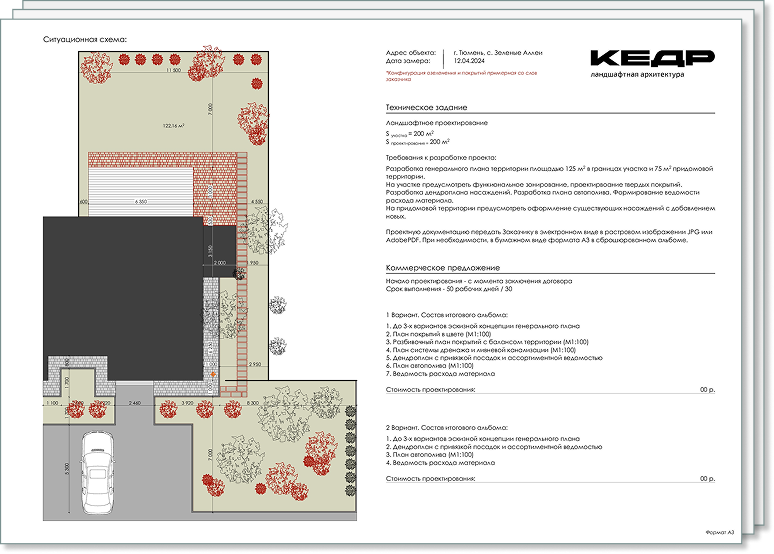Click the КЕДР logo
The width and height of the screenshot is (774, 554).
651,59
